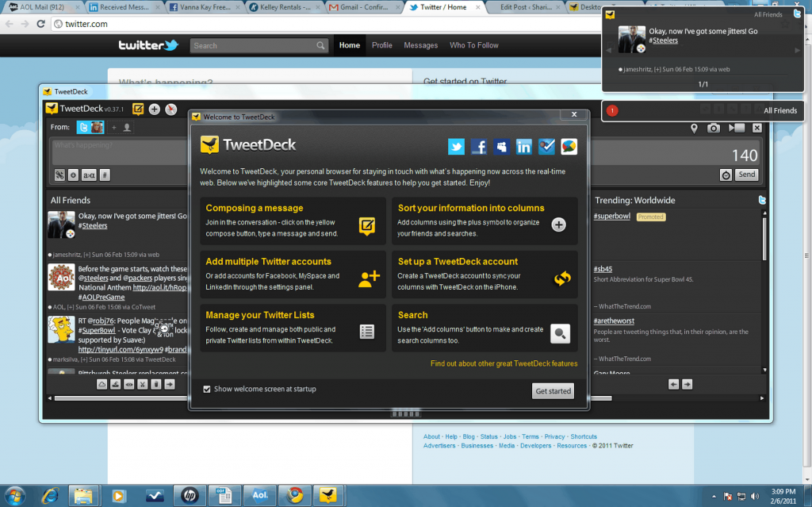Click the move-left arrow under Trending column
Screen dimensions: 812x507
click(673, 384)
